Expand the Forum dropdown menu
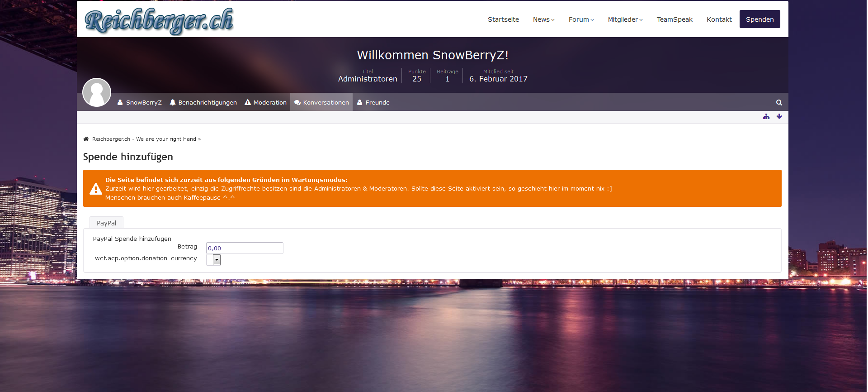The height and width of the screenshot is (392, 868). (x=581, y=19)
